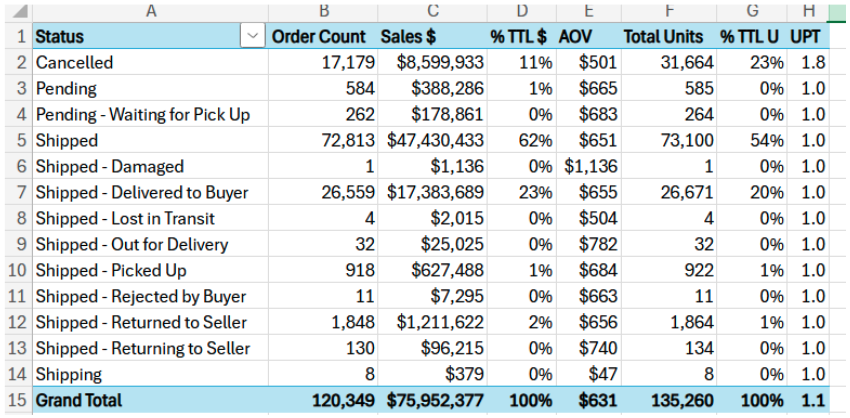Click sales value $17,383,689
The width and height of the screenshot is (850, 418).
click(432, 192)
